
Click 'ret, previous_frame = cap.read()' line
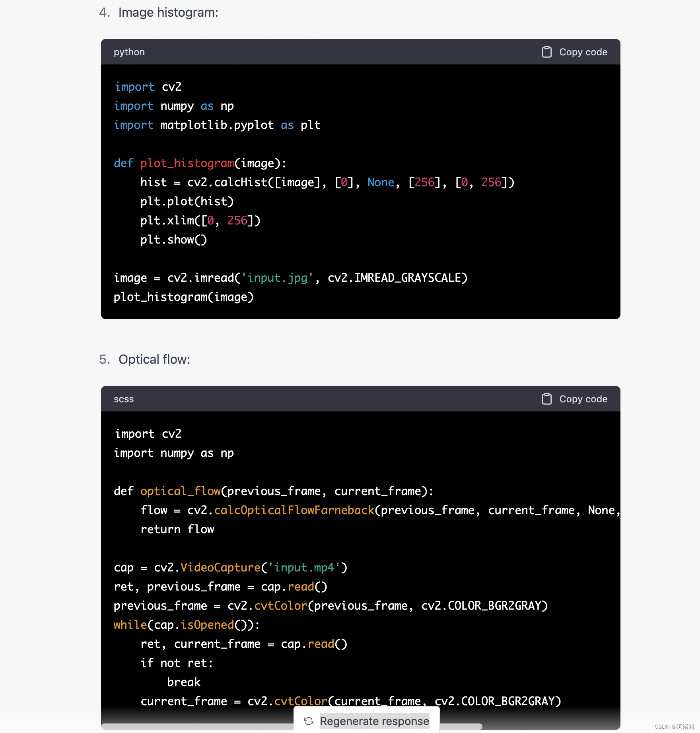tap(220, 587)
